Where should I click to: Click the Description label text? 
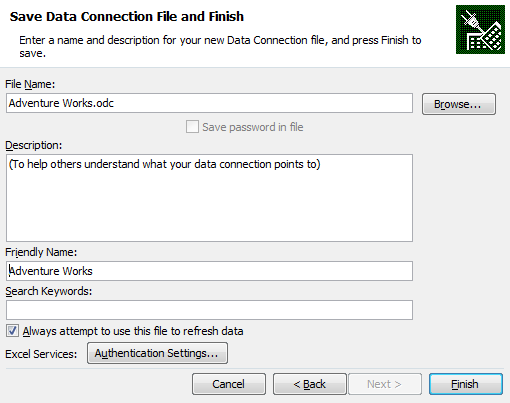tap(34, 146)
